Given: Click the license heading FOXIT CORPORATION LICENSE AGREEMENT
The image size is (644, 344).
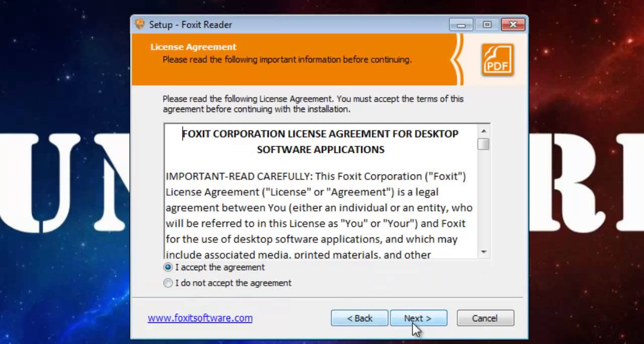Looking at the screenshot, I should click(x=320, y=141).
